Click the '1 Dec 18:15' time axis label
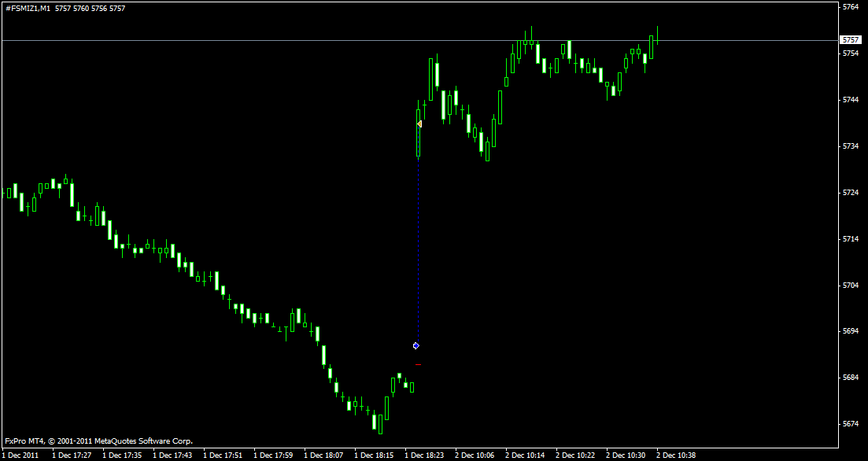 375,455
